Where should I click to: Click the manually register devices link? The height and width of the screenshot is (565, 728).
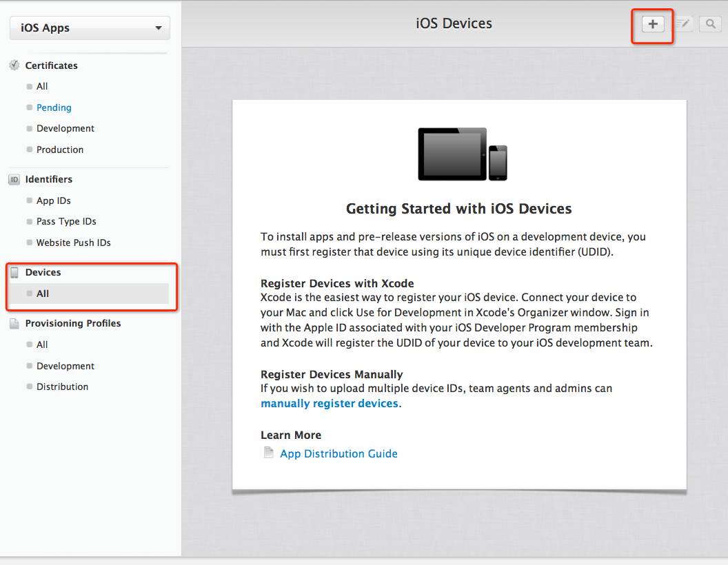330,404
